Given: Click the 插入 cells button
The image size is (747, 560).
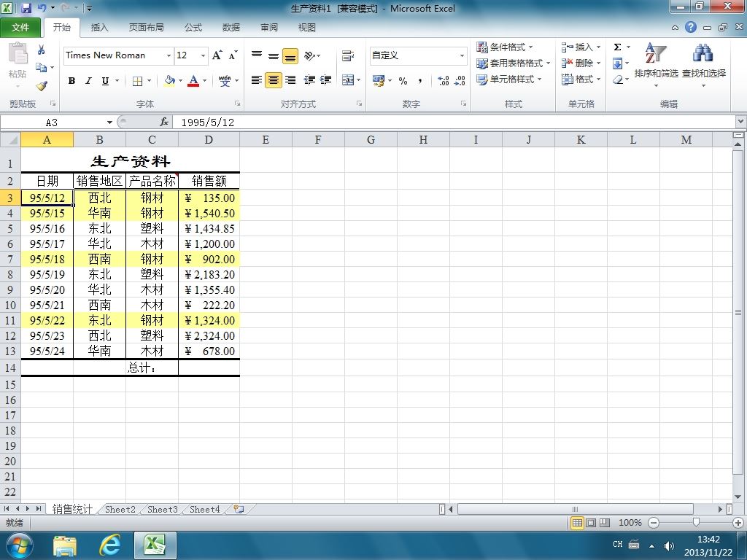Looking at the screenshot, I should (x=581, y=47).
